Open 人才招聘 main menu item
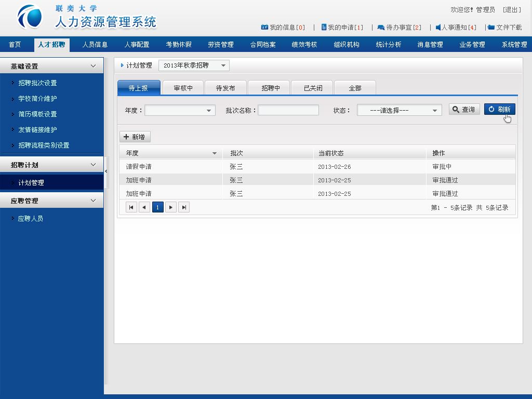The image size is (532, 399). coord(52,45)
